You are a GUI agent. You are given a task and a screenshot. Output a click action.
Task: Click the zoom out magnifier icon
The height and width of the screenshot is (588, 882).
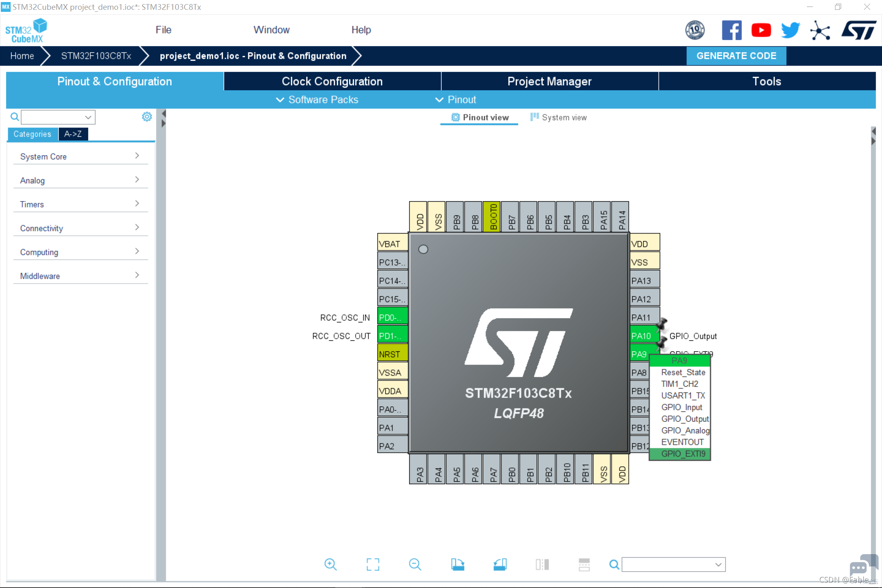click(x=415, y=565)
